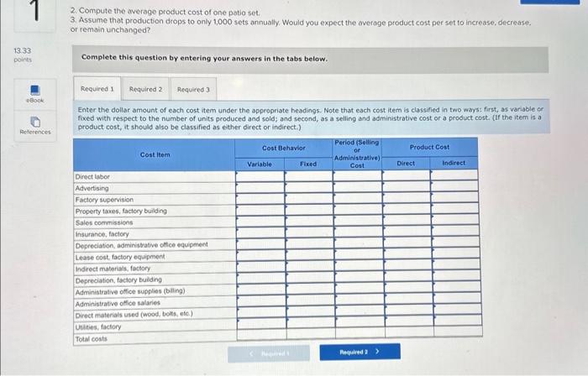
Task: Click Variable cell for Indirect materials, factory
Action: point(261,267)
